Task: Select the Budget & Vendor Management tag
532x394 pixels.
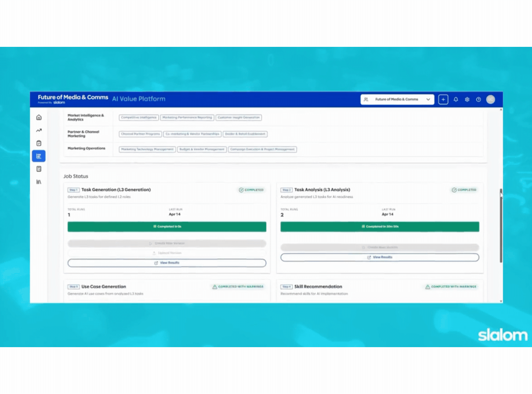Action: coord(202,149)
